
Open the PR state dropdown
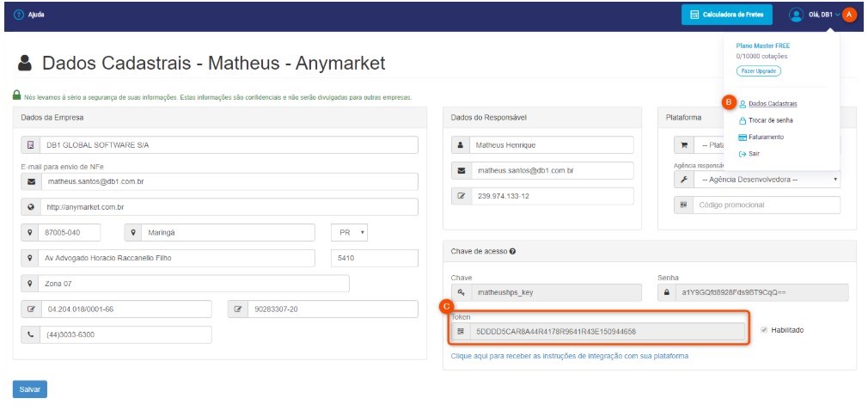(350, 233)
